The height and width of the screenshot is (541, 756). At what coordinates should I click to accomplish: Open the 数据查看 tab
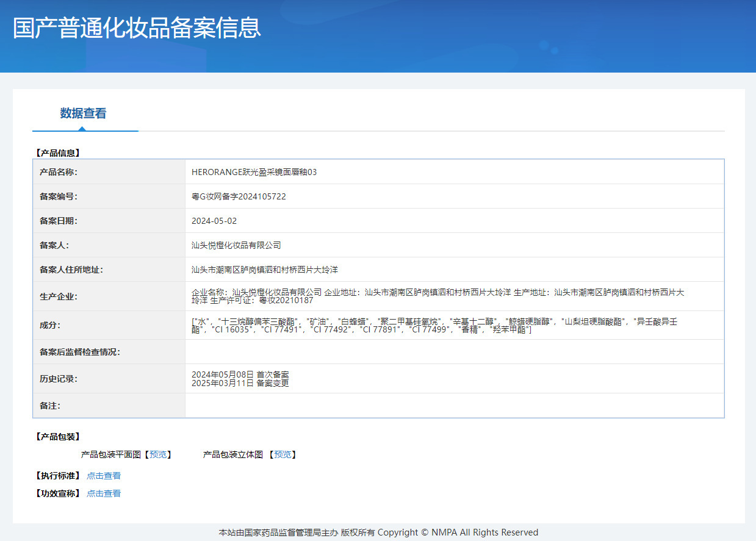[x=83, y=113]
